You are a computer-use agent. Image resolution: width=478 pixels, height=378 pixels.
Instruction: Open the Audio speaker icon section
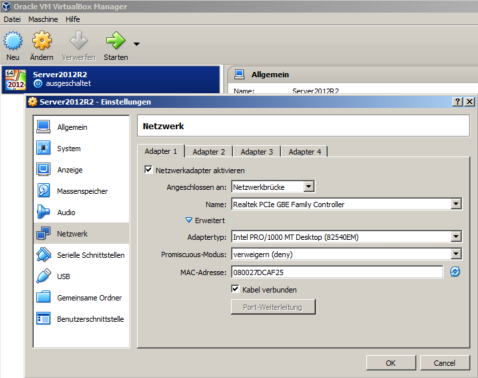pos(44,212)
